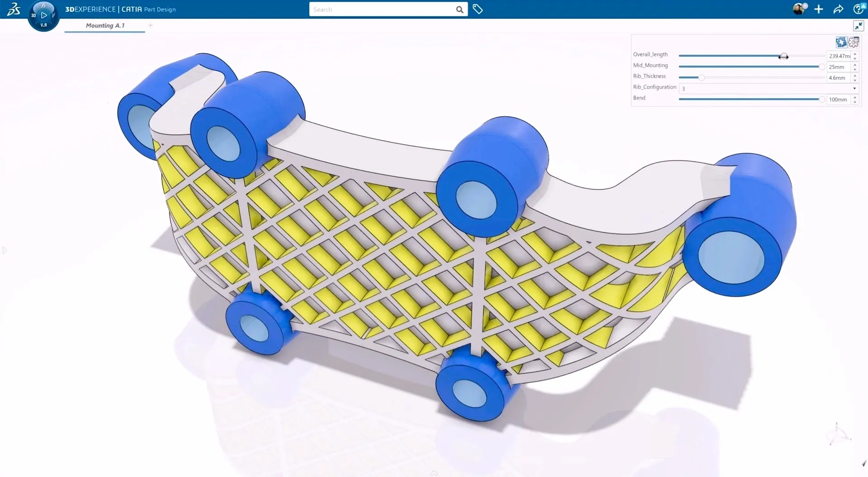Exit full screen with the collapse icon

pos(859,26)
